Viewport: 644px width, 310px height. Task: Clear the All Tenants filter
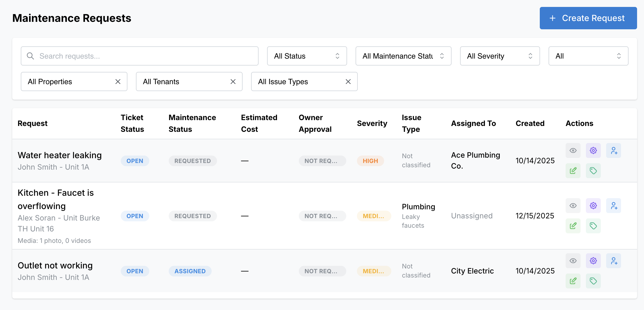tap(233, 81)
